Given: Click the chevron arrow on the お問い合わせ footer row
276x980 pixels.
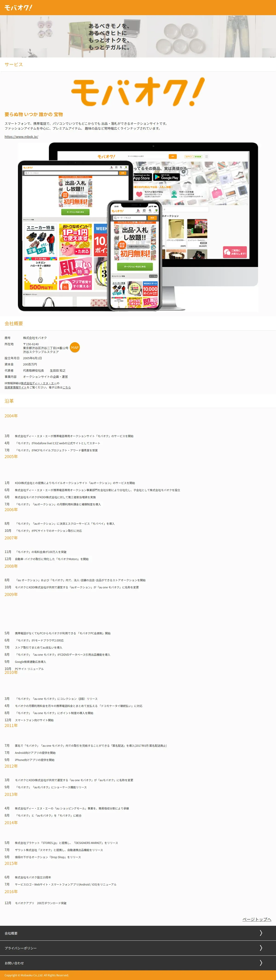Looking at the screenshot, I should coord(261,963).
